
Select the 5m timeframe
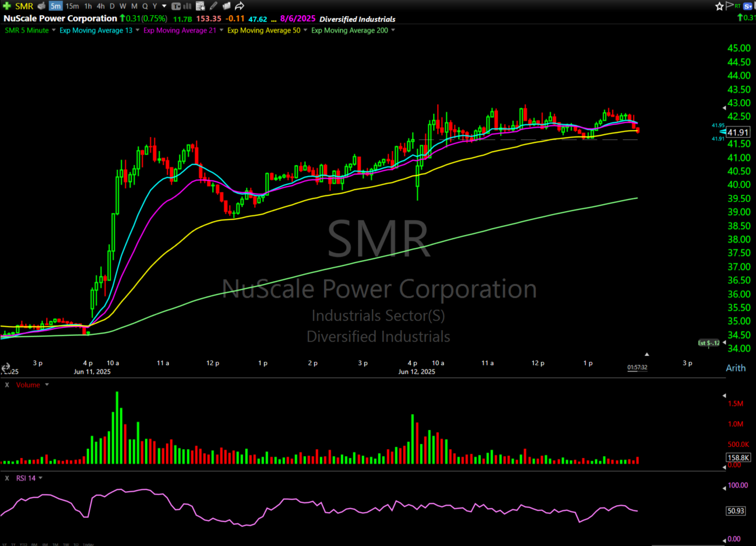tap(55, 6)
